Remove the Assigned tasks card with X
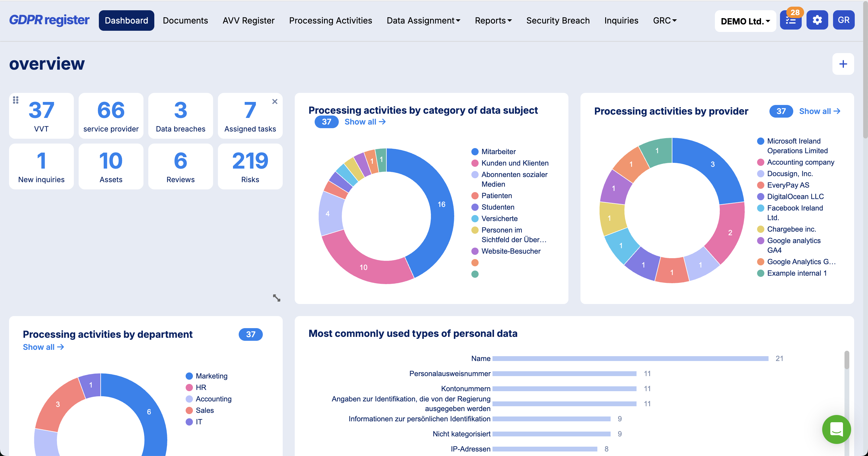Image resolution: width=868 pixels, height=456 pixels. click(275, 102)
